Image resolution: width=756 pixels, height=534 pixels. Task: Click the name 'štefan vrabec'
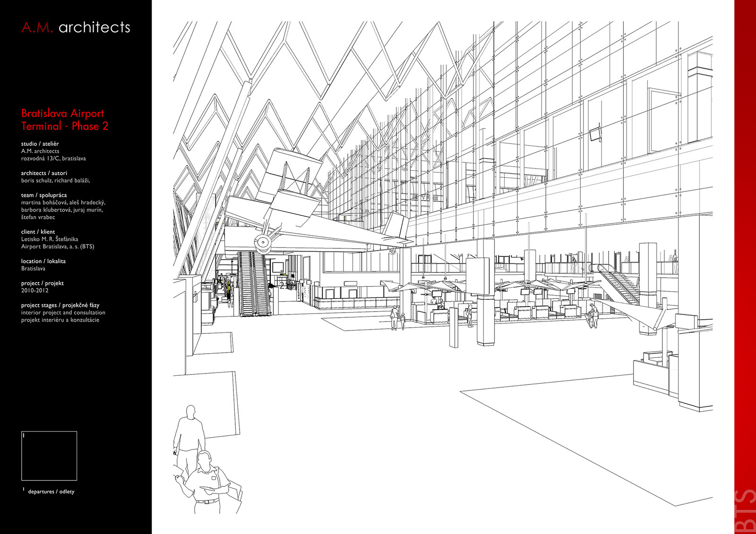[x=38, y=217]
